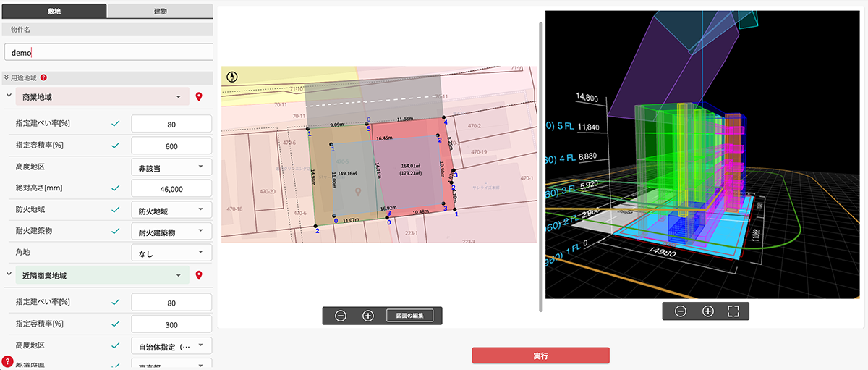Viewport: 868px width, 370px height.
Task: Toggle the checkmark for 防火地域
Action: click(x=115, y=211)
